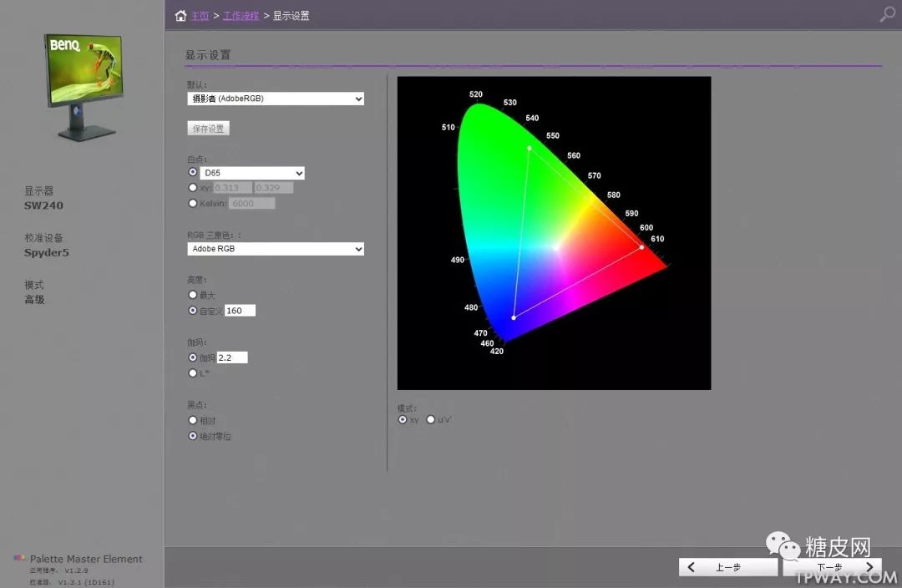Screen dimensions: 902x588
Task: Click the BenQ monitor thumbnail image
Action: click(85, 86)
